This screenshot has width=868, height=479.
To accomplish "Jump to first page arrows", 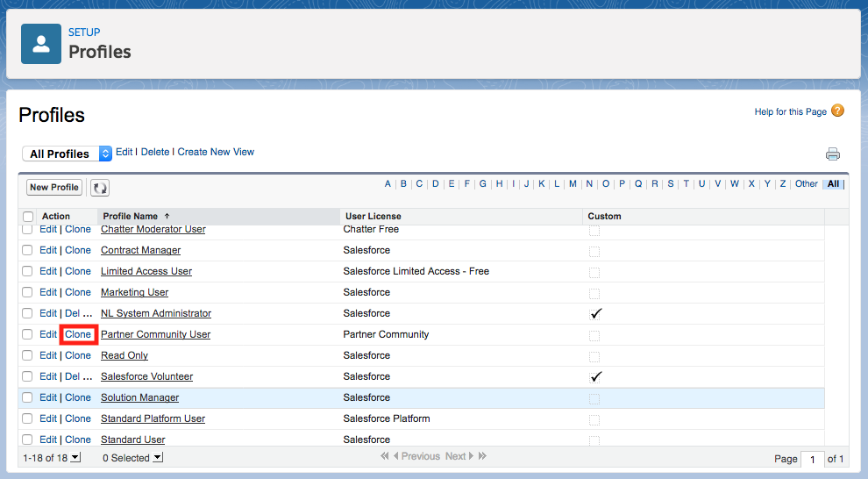I will pos(385,456).
